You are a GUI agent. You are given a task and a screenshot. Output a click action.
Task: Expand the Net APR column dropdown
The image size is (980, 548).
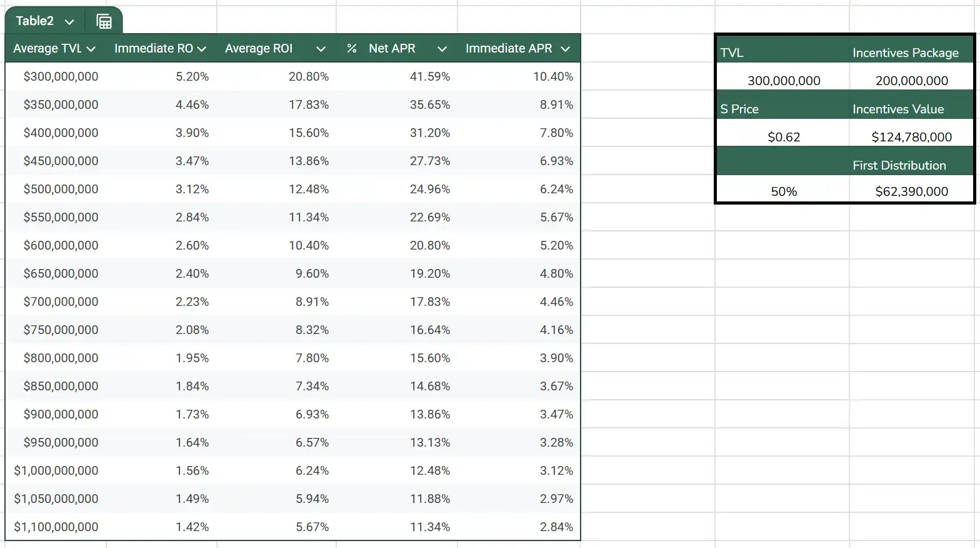[x=442, y=49]
